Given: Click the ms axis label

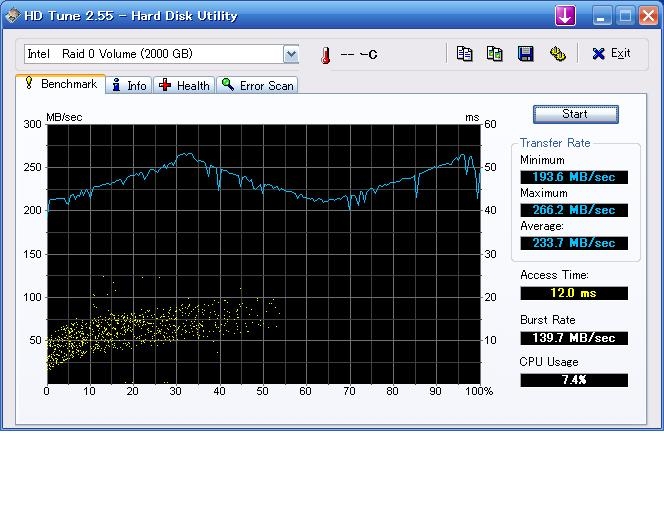Looking at the screenshot, I should point(472,117).
